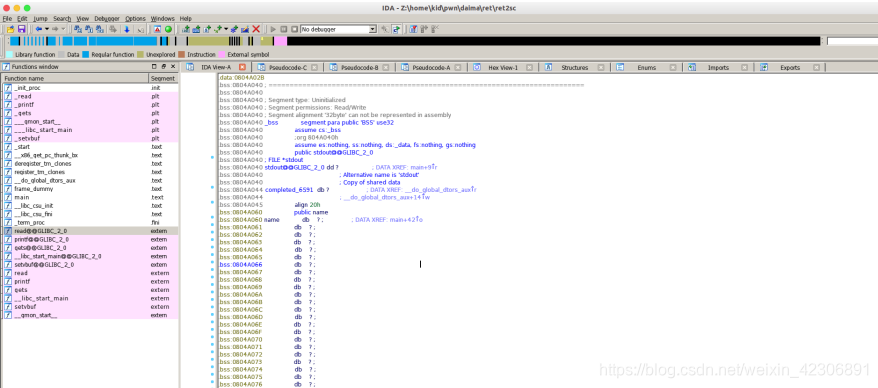Open the Windows menu
878x388 pixels.
[x=162, y=18]
